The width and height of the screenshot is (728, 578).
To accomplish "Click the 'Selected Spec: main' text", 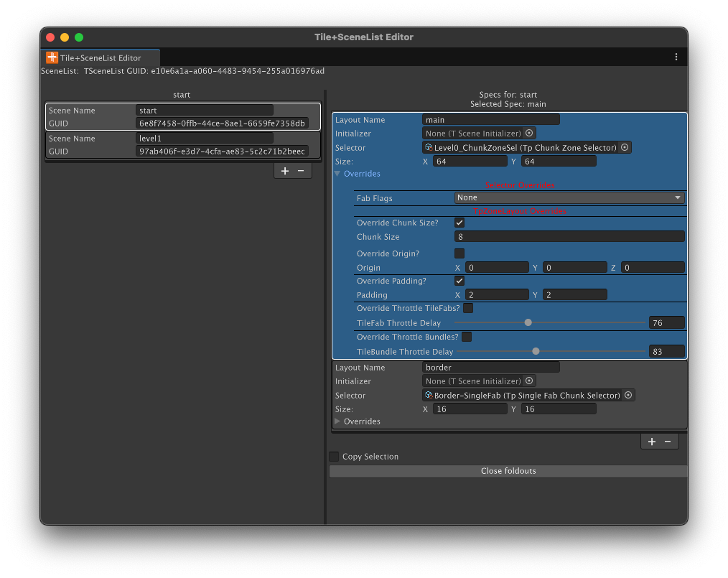I will tap(508, 104).
